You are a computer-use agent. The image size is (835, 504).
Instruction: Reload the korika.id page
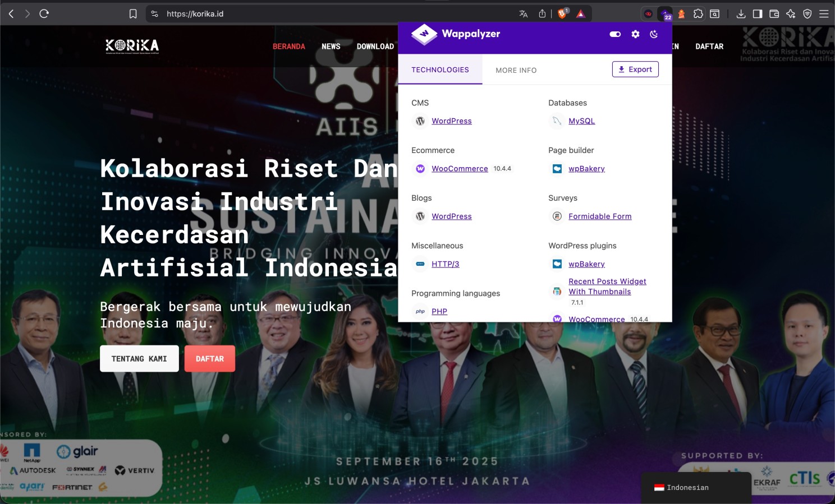[x=44, y=14]
